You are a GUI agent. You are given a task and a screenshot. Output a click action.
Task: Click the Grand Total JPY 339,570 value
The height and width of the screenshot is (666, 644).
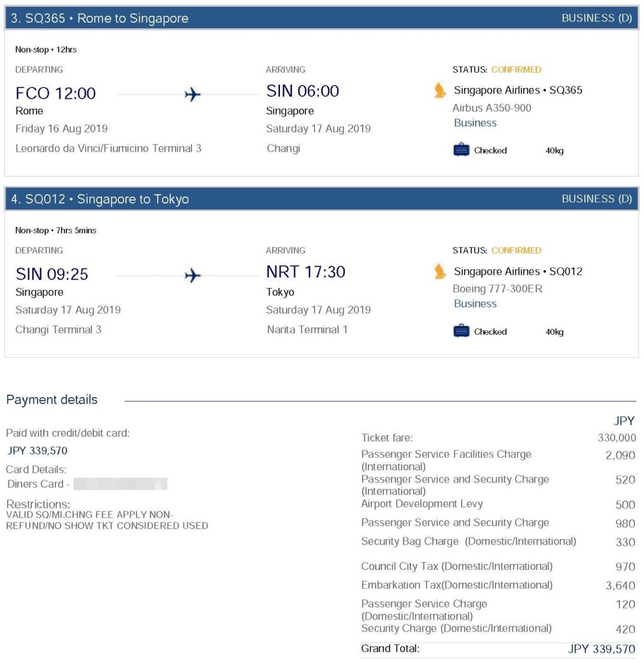point(601,649)
